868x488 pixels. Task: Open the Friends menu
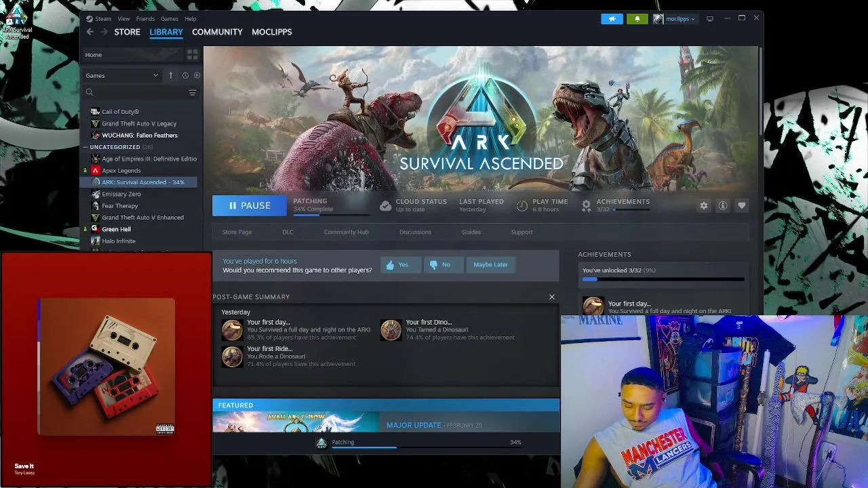145,19
